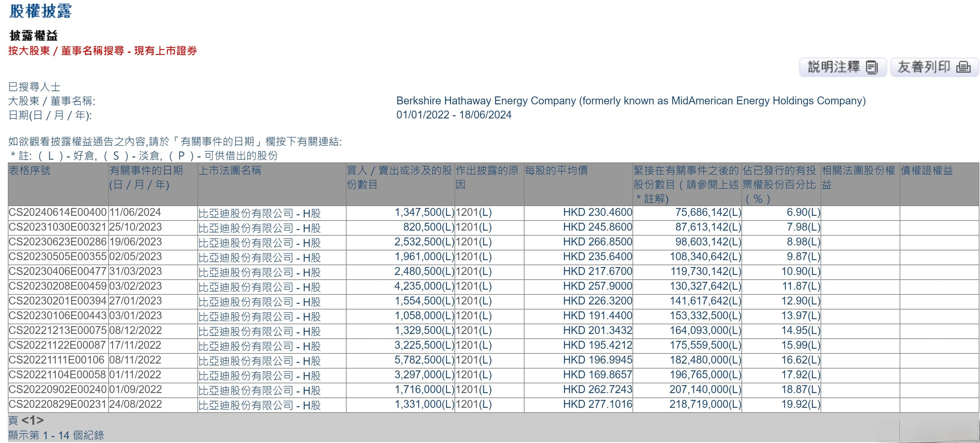Click the 顯示第 1 - 14 個紀錄 text
This screenshot has height=443, width=980.
56,435
